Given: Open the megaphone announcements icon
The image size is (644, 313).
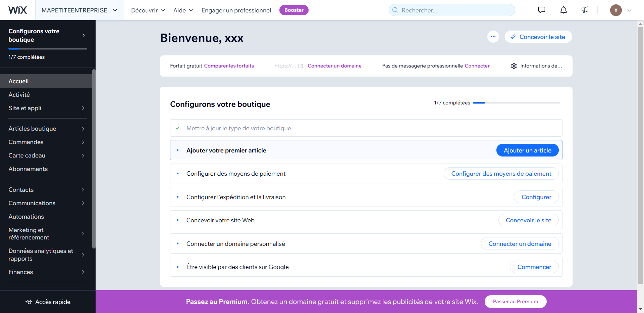Looking at the screenshot, I should click(x=585, y=10).
